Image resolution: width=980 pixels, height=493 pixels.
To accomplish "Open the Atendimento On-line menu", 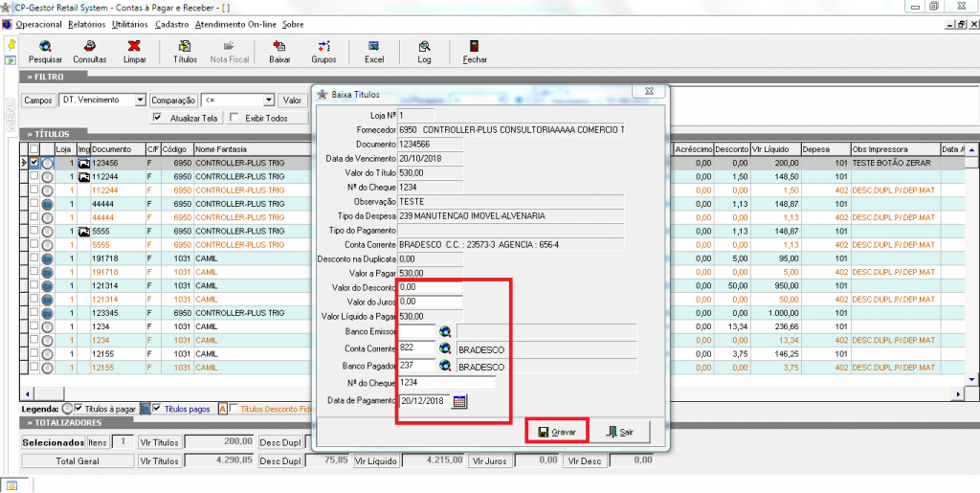I will [236, 25].
